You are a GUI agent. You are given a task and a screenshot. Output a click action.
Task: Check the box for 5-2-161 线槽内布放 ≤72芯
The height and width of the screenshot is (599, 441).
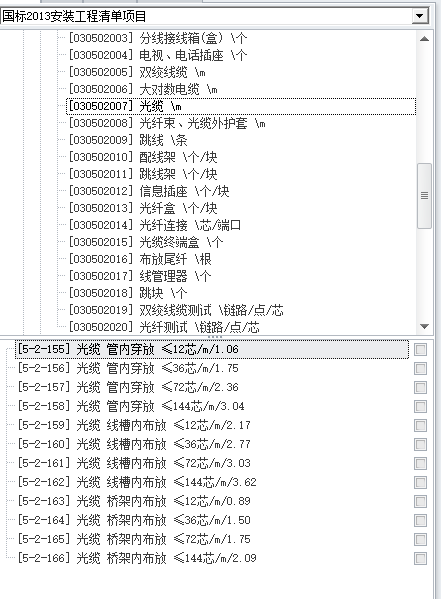click(420, 464)
